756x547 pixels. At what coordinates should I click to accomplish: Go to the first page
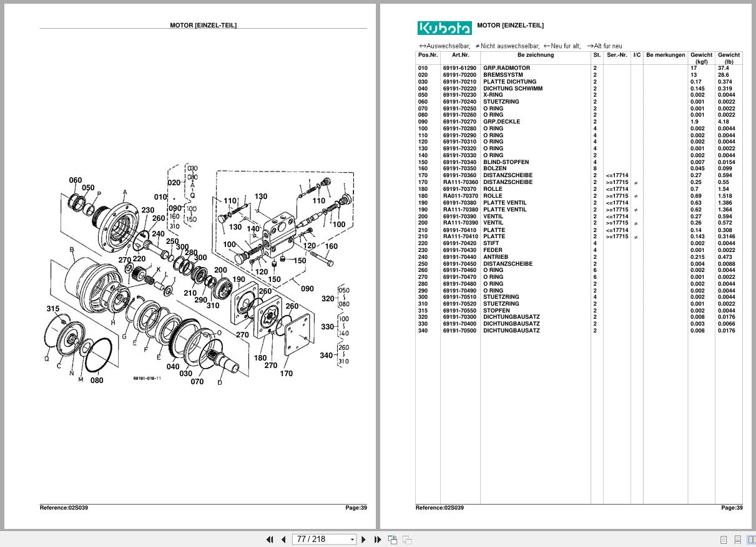(x=270, y=540)
